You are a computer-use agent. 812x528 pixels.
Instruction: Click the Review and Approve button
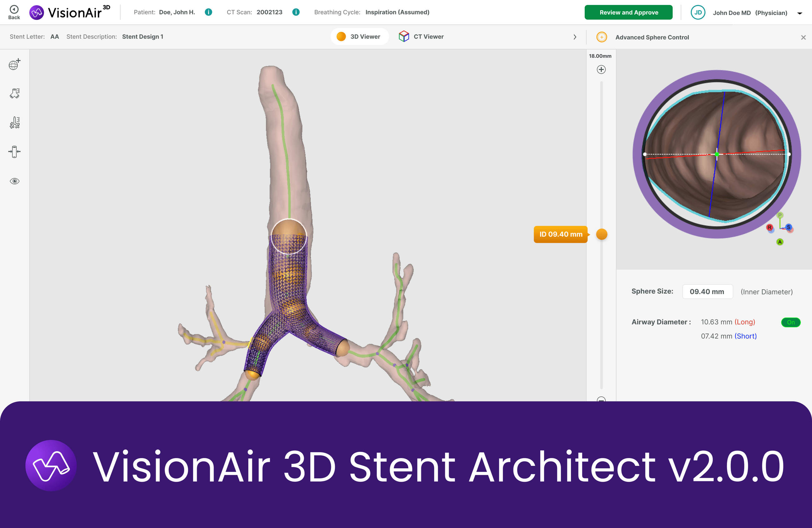[x=628, y=12]
